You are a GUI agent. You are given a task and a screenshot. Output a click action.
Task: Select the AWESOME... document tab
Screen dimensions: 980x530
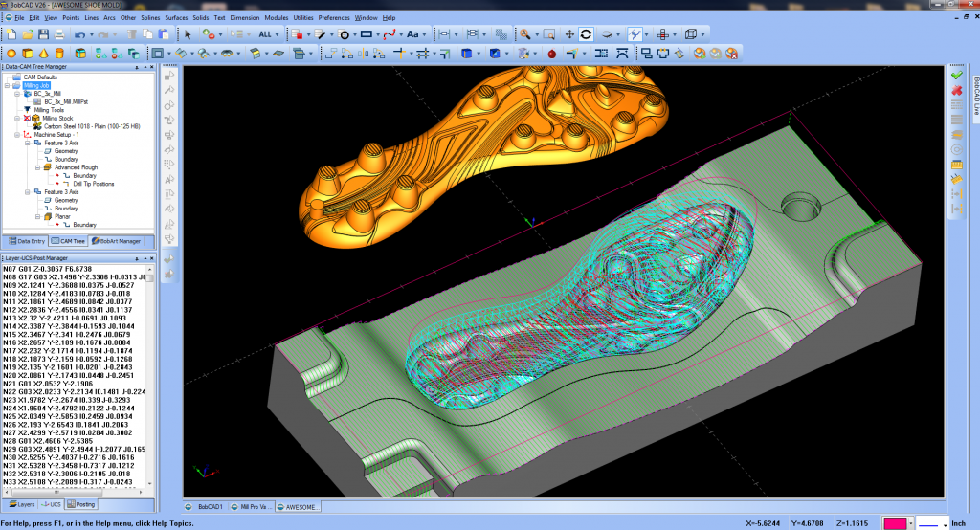[298, 507]
